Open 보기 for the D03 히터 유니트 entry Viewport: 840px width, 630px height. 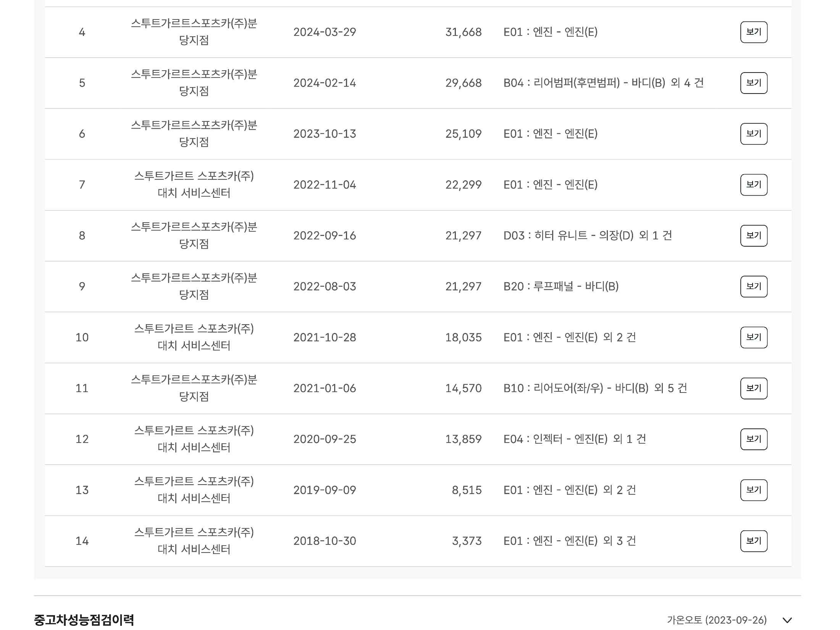click(x=753, y=236)
